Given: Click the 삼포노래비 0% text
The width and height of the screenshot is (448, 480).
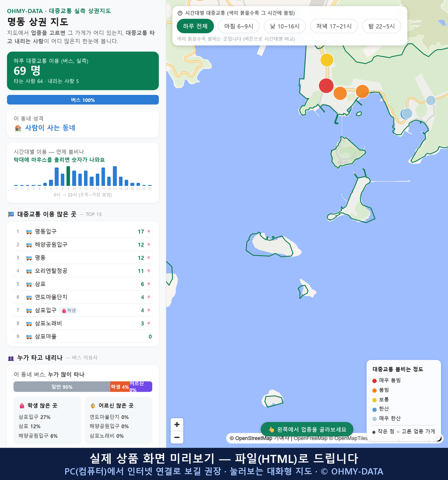Looking at the screenshot, I should (107, 436).
